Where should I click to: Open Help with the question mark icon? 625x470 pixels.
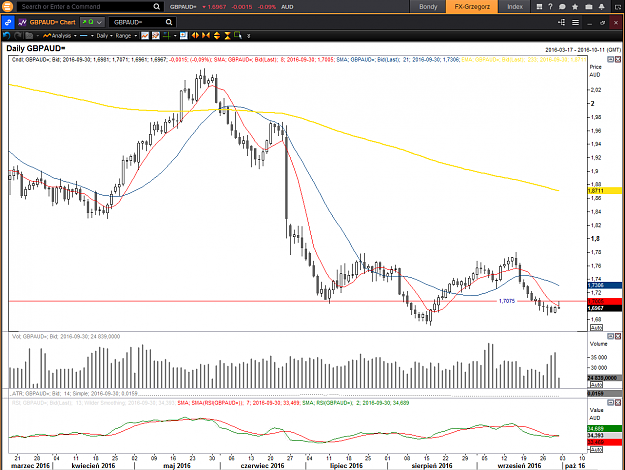(x=550, y=6)
